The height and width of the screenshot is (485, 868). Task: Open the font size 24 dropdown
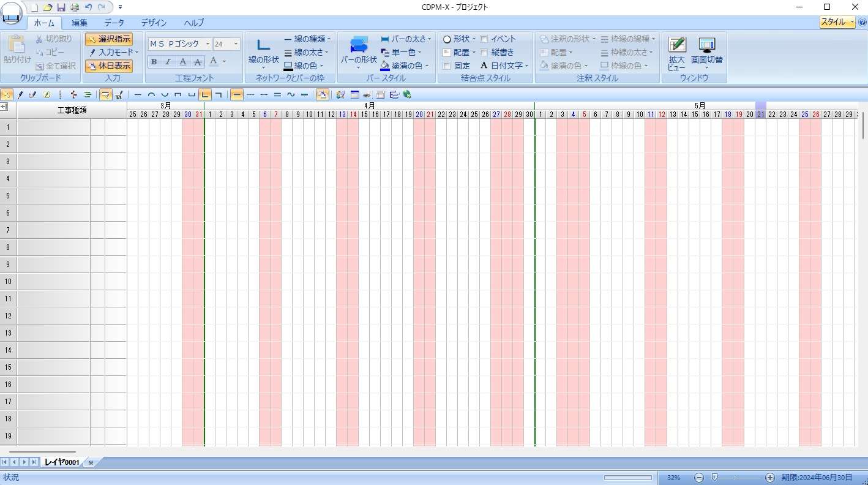(x=236, y=44)
